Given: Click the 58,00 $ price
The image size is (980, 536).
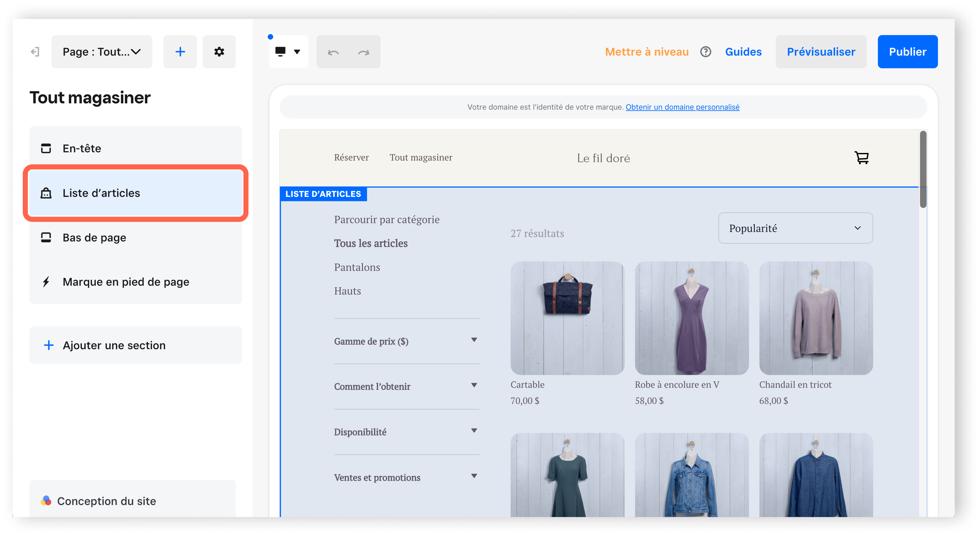Looking at the screenshot, I should (649, 400).
